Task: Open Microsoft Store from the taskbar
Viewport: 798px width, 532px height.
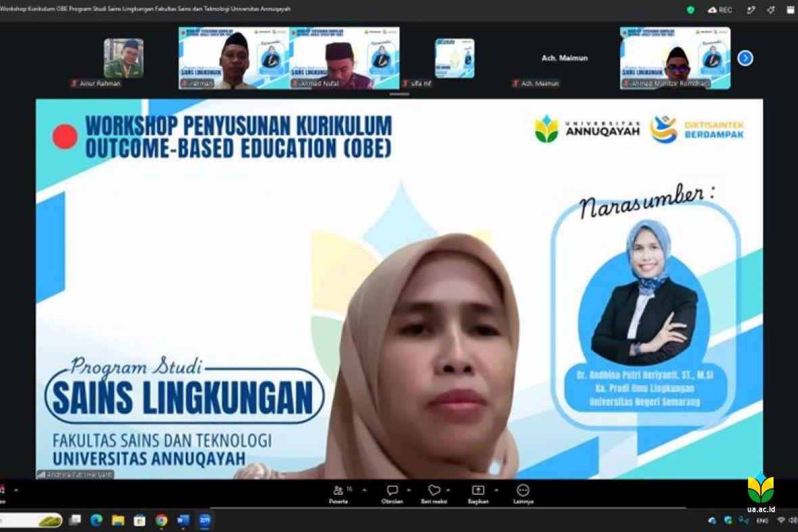Action: pos(139,520)
